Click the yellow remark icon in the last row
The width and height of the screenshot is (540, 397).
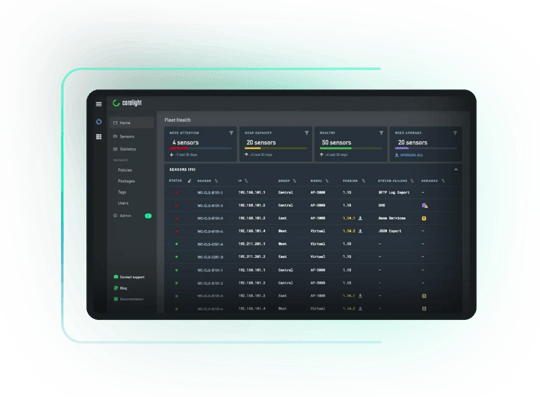(424, 309)
